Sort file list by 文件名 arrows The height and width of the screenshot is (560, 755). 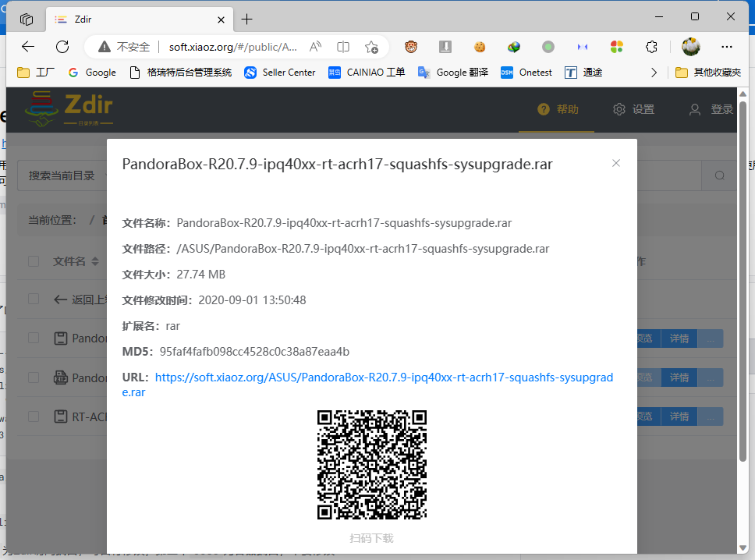click(95, 261)
